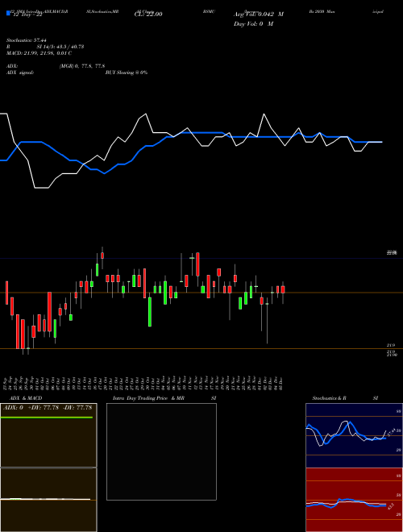
Task: Open the lower MACD mini chart panel
Action: coord(48,500)
